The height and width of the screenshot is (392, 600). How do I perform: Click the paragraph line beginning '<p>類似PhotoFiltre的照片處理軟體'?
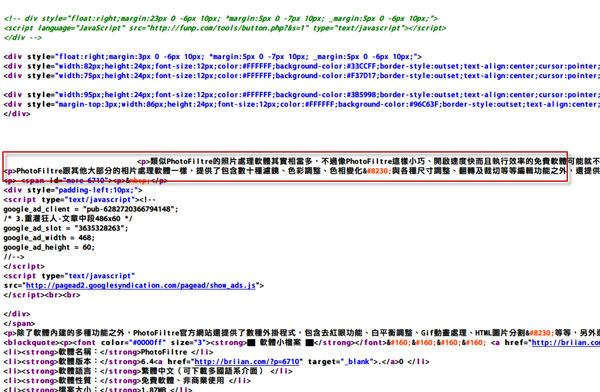[x=368, y=162]
